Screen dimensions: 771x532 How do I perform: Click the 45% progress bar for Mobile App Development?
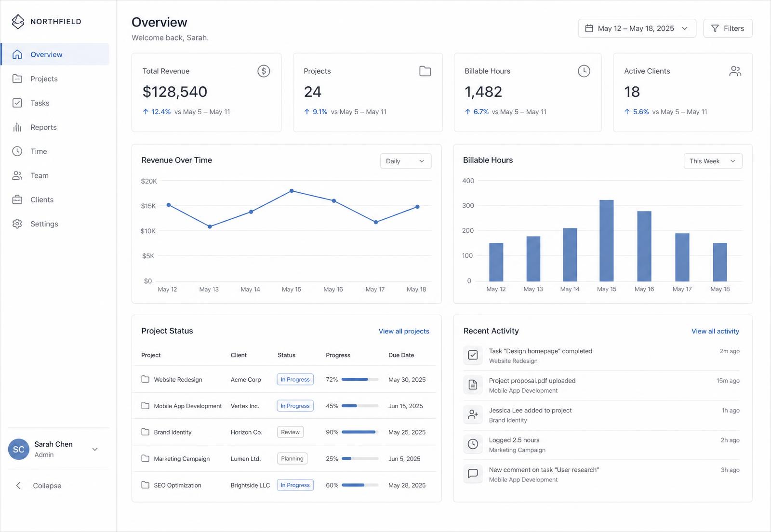pyautogui.click(x=360, y=406)
